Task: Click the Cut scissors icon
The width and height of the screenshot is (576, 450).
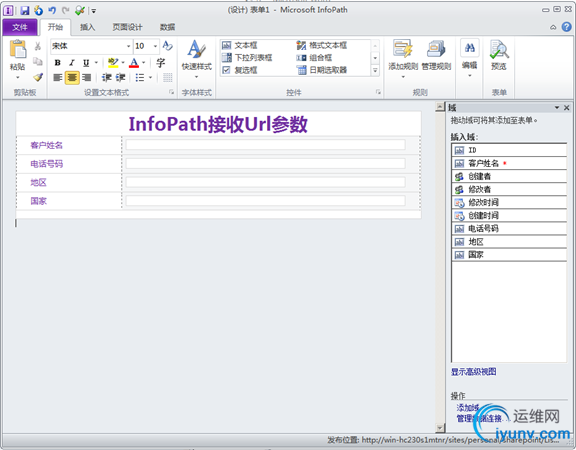Action: click(x=37, y=46)
